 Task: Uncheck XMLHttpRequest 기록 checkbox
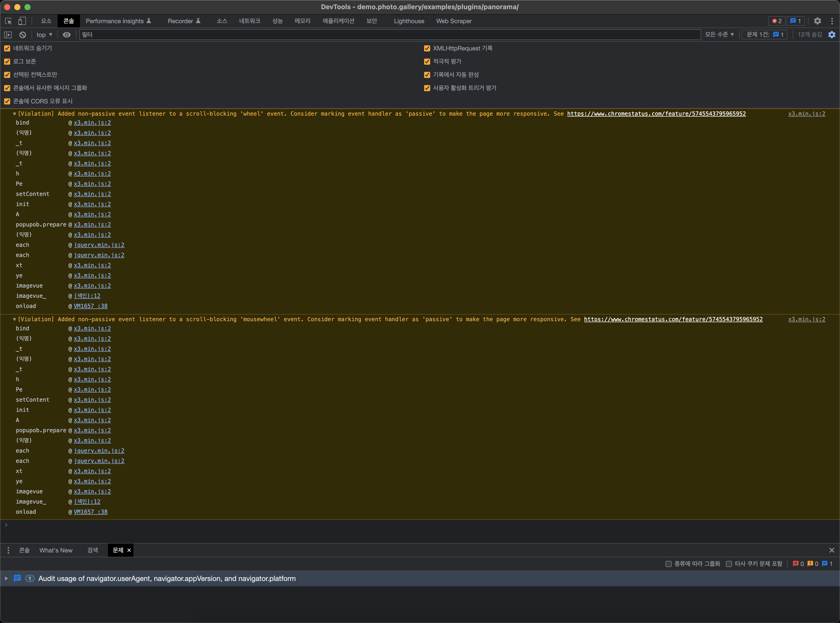(427, 48)
